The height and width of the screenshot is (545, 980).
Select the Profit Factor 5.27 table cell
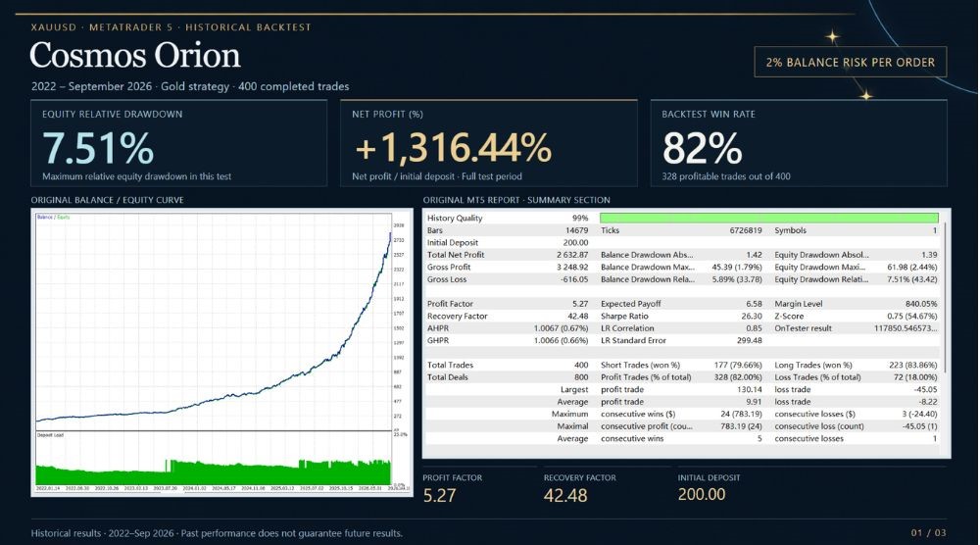[x=580, y=304]
